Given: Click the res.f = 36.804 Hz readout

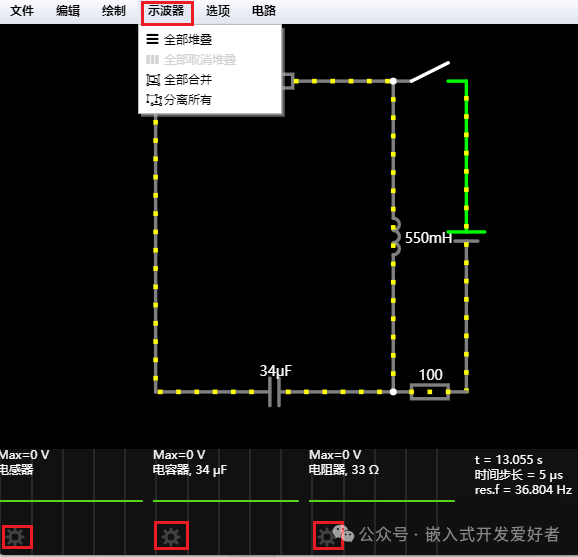Looking at the screenshot, I should (x=523, y=490).
